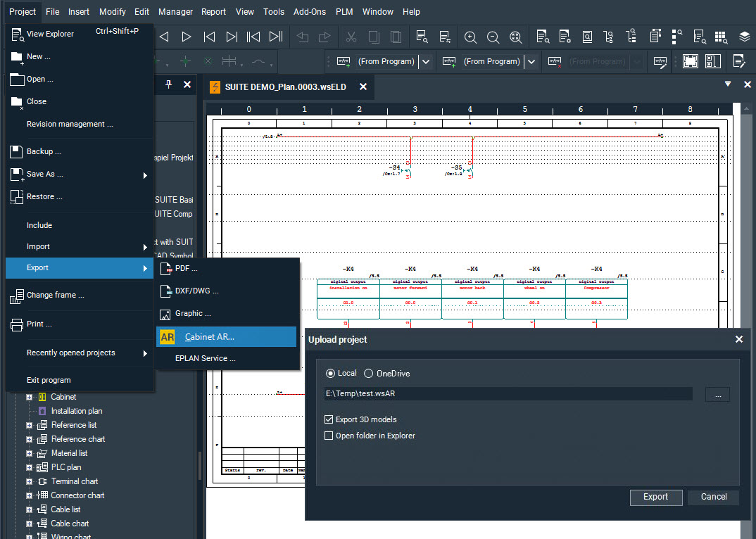
Task: Expand the PLC plan tree node
Action: click(29, 468)
